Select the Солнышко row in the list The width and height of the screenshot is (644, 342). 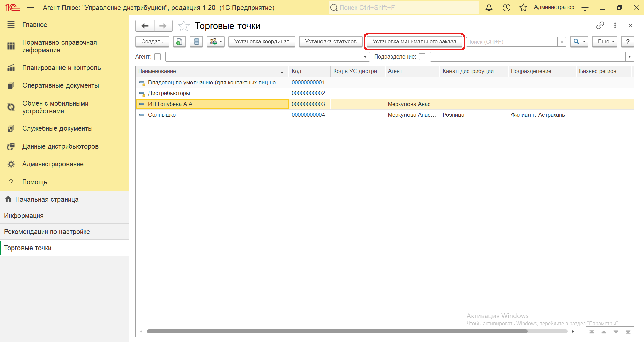[162, 115]
